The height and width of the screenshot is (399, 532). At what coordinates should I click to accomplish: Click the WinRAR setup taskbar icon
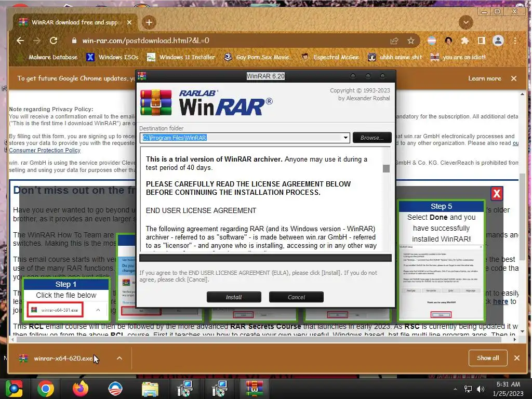tap(254, 389)
